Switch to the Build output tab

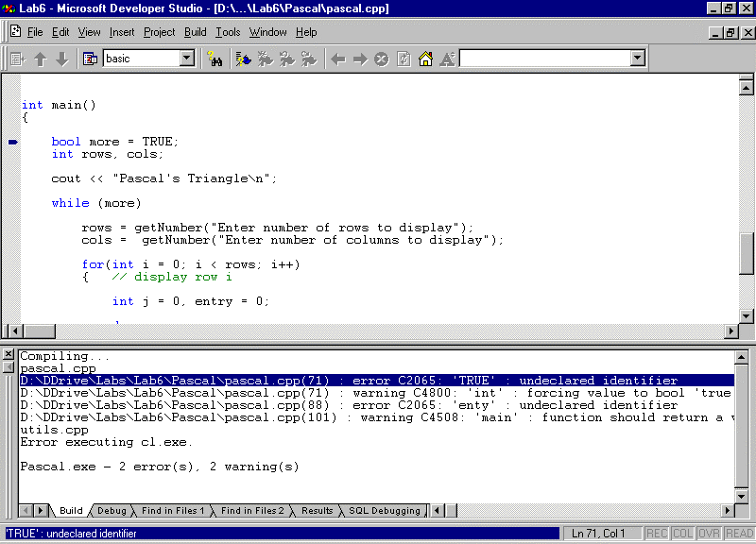coord(71,511)
